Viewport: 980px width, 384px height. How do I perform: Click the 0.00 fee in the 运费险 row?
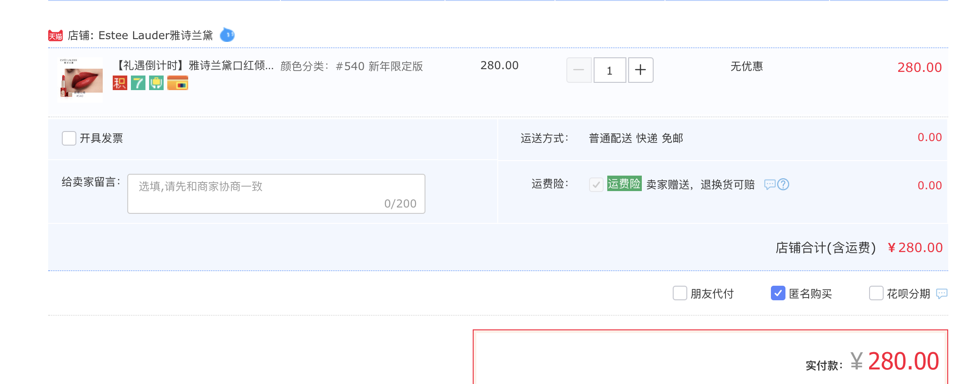click(x=930, y=186)
